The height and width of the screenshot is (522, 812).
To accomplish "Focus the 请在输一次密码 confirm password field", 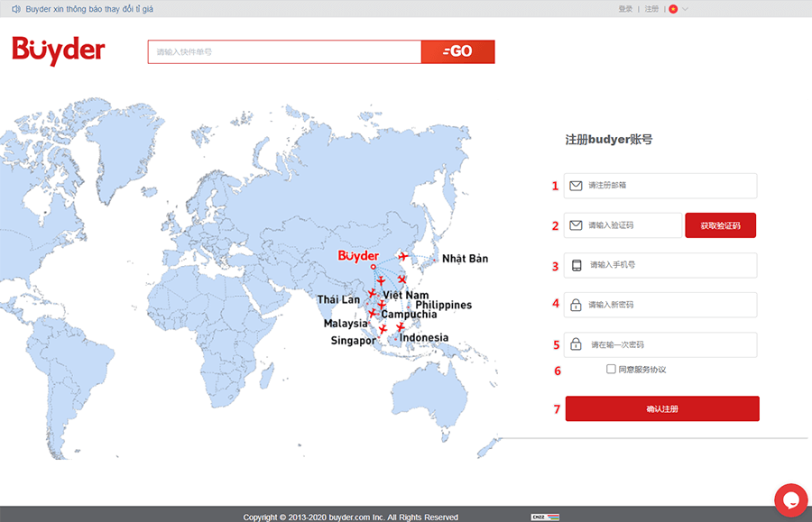I will (x=660, y=344).
